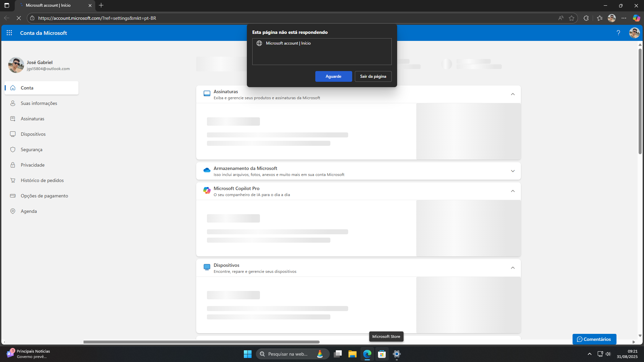644x362 pixels.
Task: Click the network display tray icon
Action: point(600,354)
